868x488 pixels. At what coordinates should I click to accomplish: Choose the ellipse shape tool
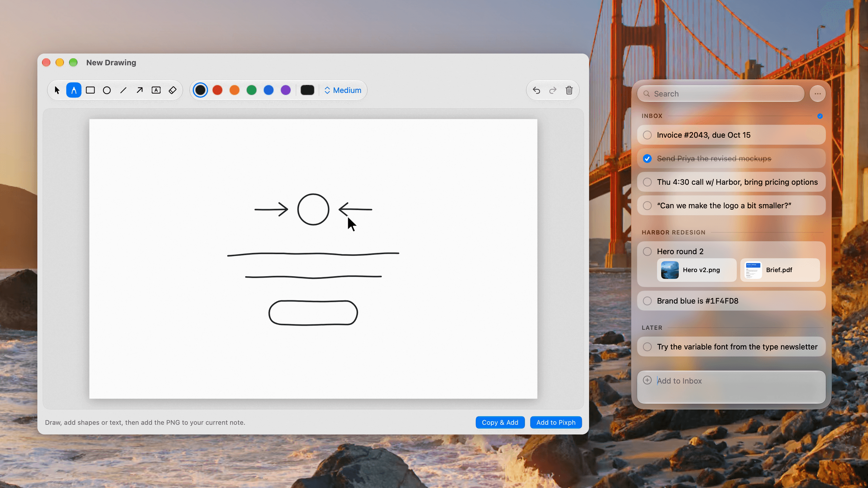tap(107, 90)
